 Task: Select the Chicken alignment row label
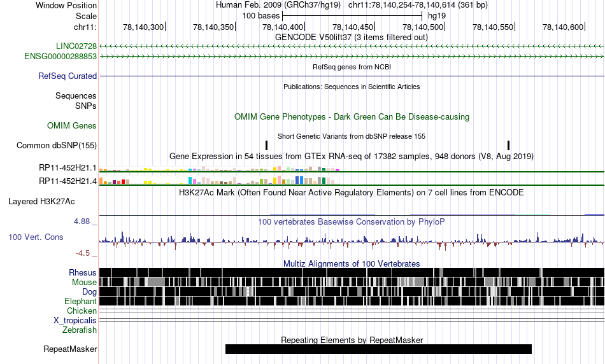[x=82, y=311]
